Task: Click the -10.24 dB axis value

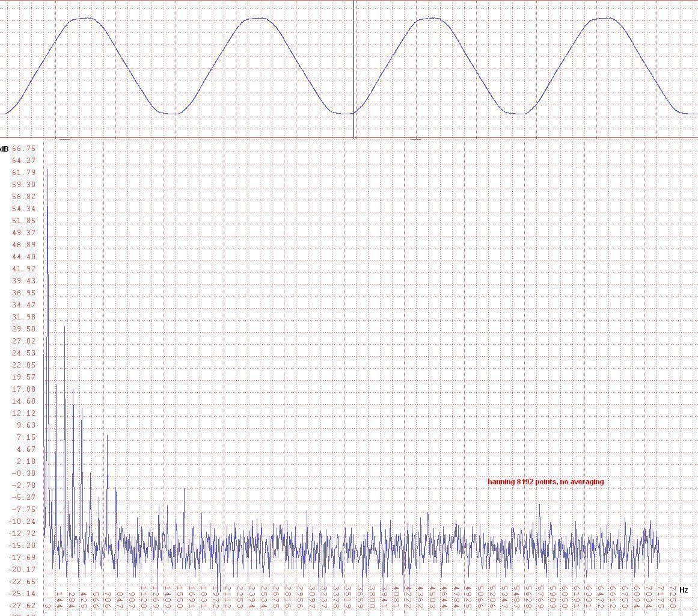Action: pos(22,522)
